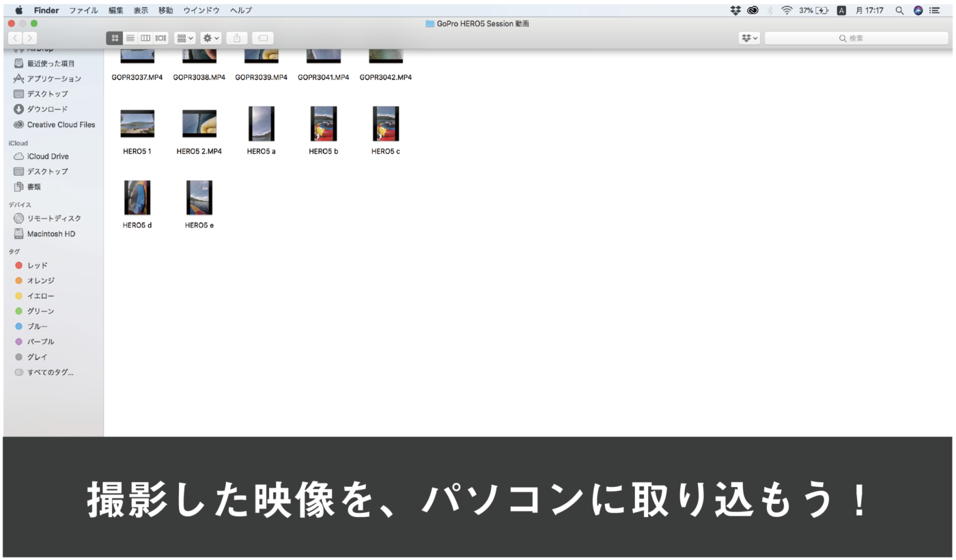The width and height of the screenshot is (956, 560).
Task: Click the search field in Finder
Action: (856, 38)
